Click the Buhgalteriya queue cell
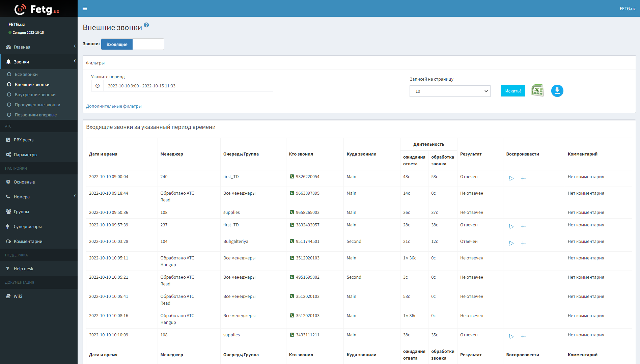640x364 pixels. point(236,241)
